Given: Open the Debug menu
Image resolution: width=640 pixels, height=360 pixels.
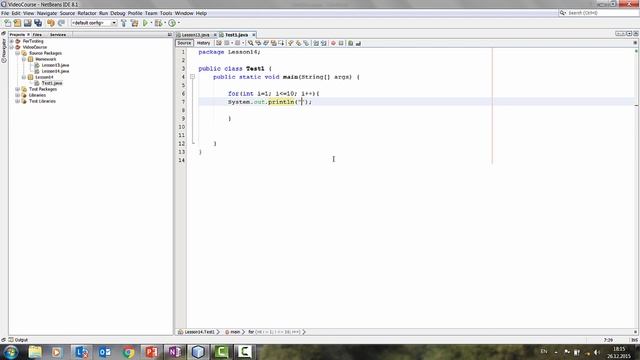Looking at the screenshot, I should [118, 13].
